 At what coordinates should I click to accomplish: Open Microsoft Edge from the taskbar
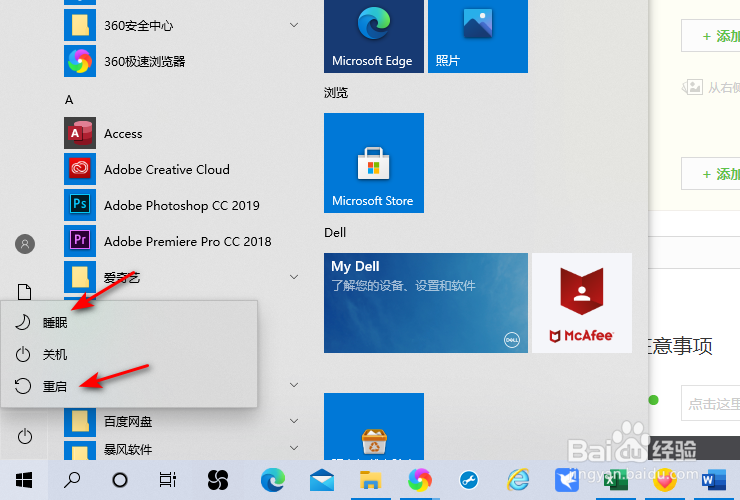tap(273, 480)
